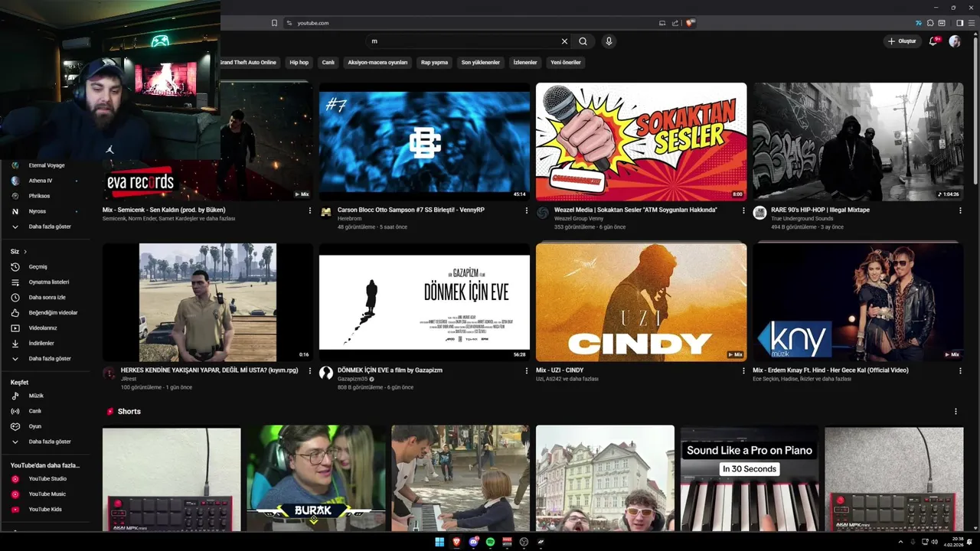This screenshot has height=551, width=980.
Task: Open the account avatar menu
Action: 955,41
